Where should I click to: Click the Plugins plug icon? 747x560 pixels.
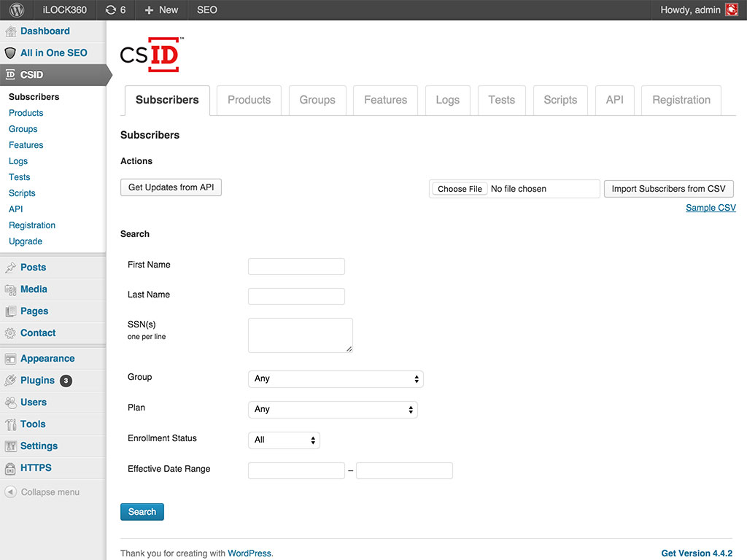pos(10,381)
